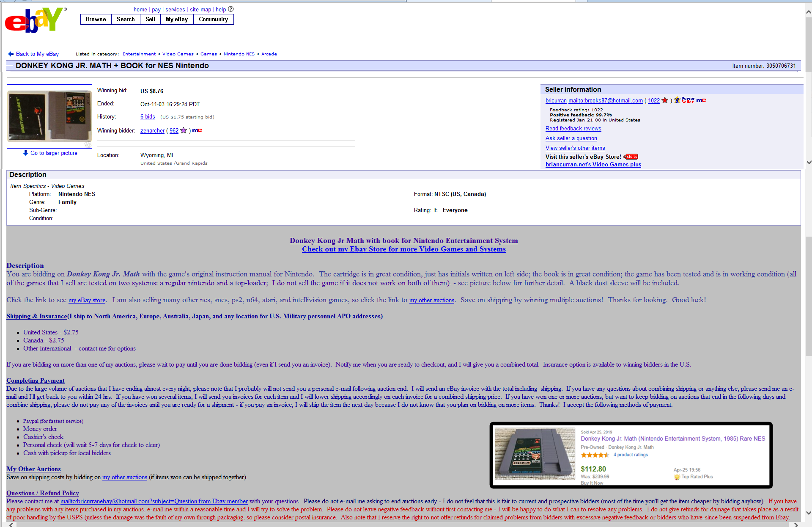812x527 pixels.
Task: Open the Browse navigation tab
Action: [x=96, y=19]
